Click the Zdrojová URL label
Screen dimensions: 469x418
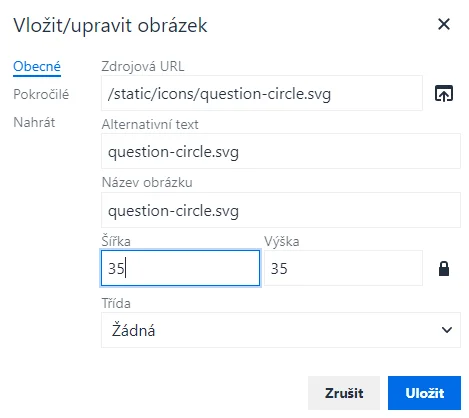coord(143,66)
